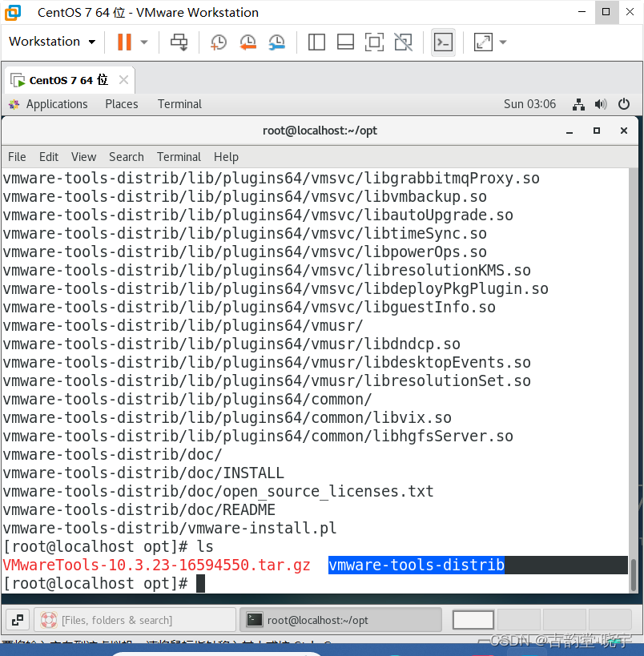
Task: Click the libdndcp.so output line
Action: (x=231, y=344)
